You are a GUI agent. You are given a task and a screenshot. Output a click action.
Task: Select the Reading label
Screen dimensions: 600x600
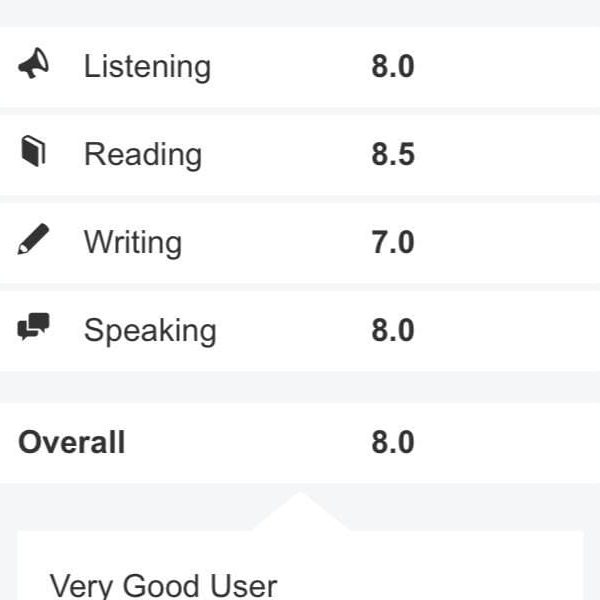143,155
